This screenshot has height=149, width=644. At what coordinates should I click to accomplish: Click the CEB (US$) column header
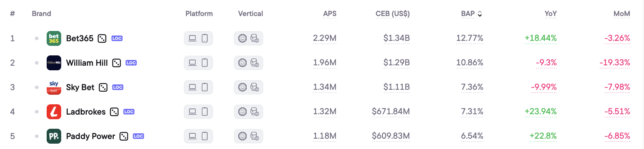pyautogui.click(x=393, y=14)
